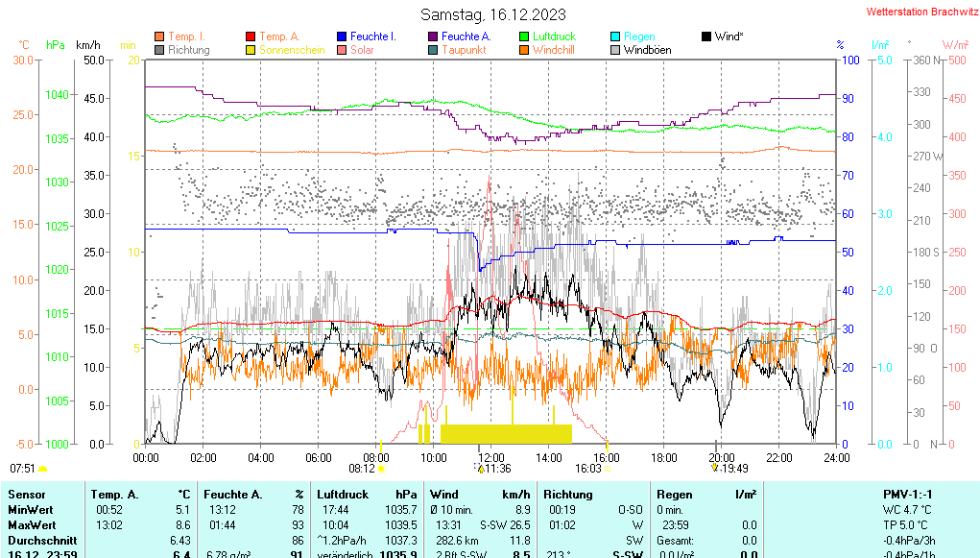Click the Samstag, 16.12.2023 chart title
The height and width of the screenshot is (558, 980).
click(x=492, y=14)
